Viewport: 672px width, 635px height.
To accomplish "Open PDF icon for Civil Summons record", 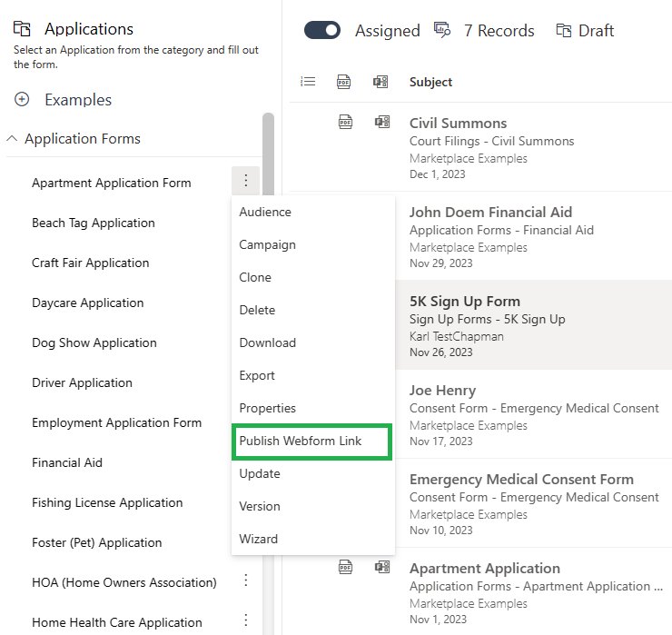I will [x=345, y=123].
